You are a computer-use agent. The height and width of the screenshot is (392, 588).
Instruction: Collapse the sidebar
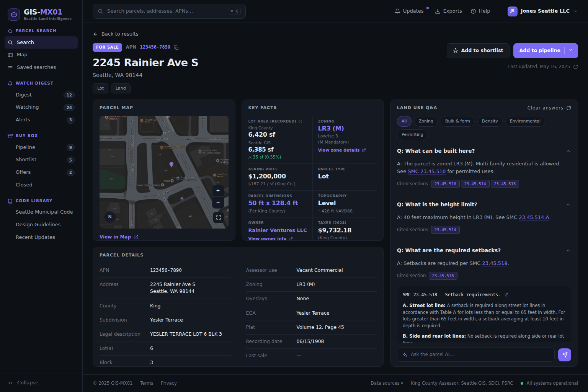point(23,383)
